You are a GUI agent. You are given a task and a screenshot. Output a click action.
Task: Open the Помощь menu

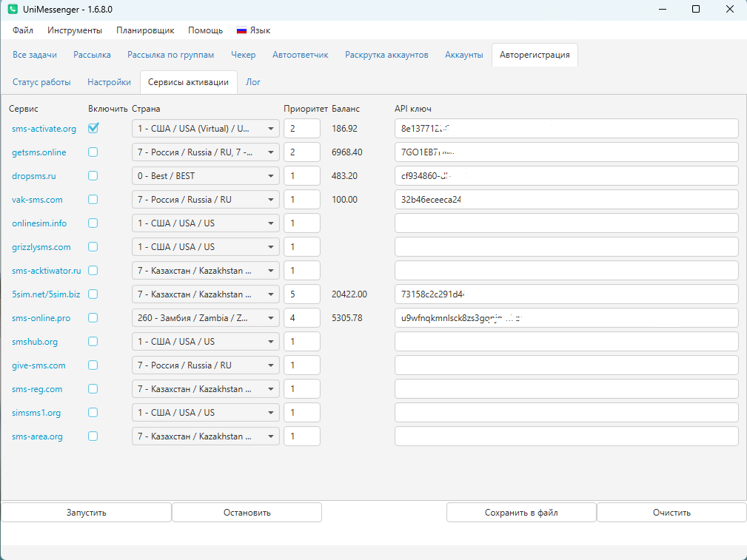(205, 30)
